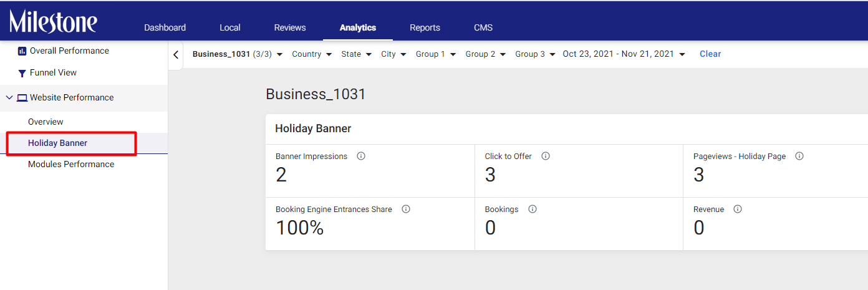Click the Milestone logo

click(53, 22)
